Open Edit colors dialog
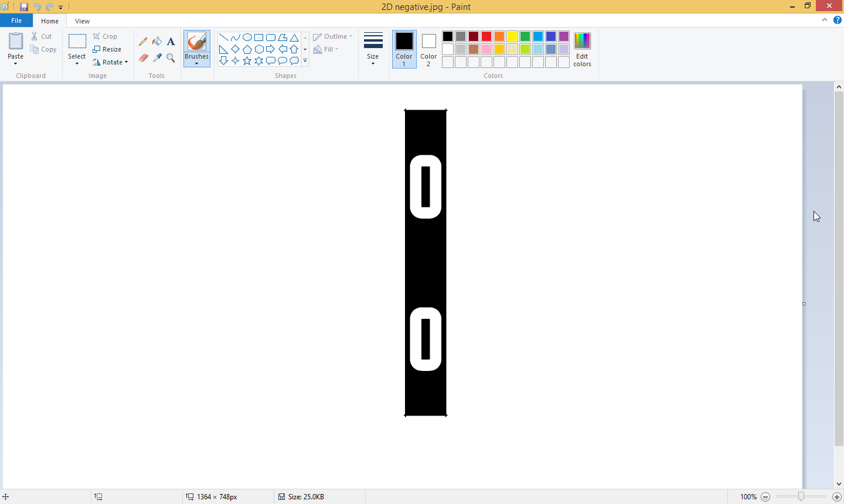 [x=582, y=49]
